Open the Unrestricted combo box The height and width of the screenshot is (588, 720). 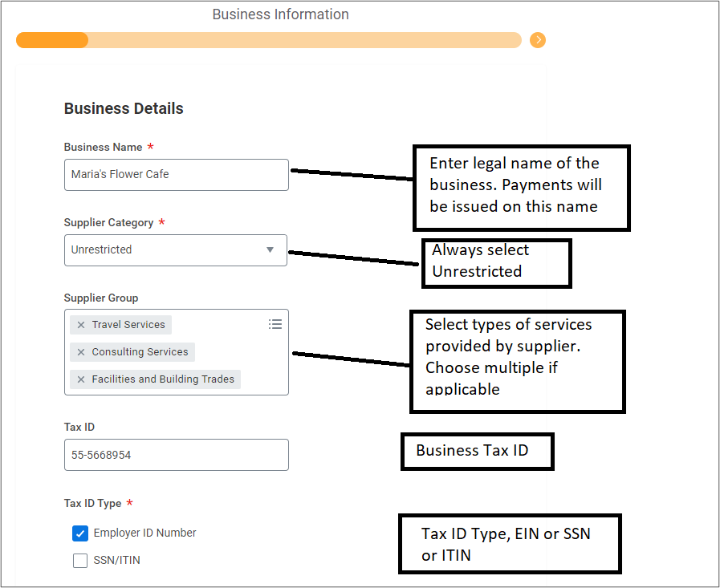tap(161, 249)
